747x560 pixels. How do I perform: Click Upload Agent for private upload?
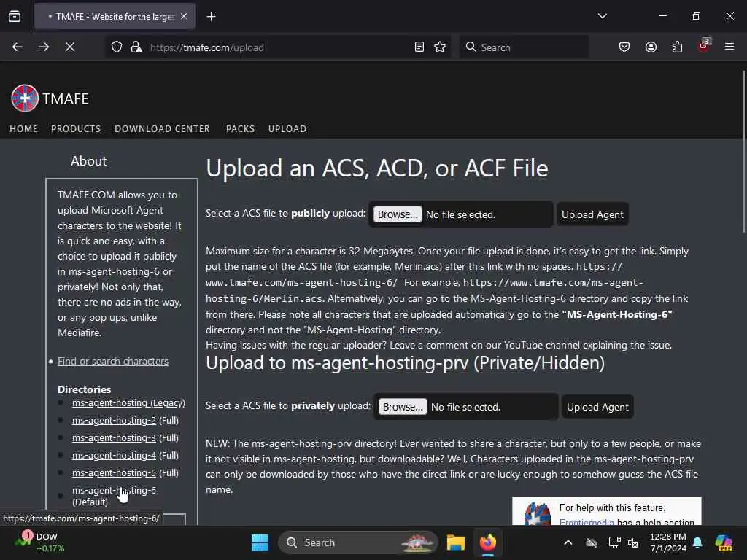597,407
